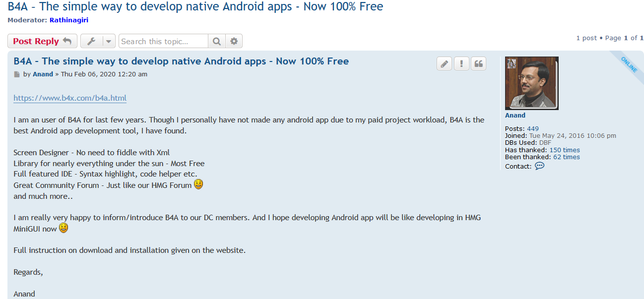
Task: Open moderator Rathinagiri's profile
Action: click(69, 20)
